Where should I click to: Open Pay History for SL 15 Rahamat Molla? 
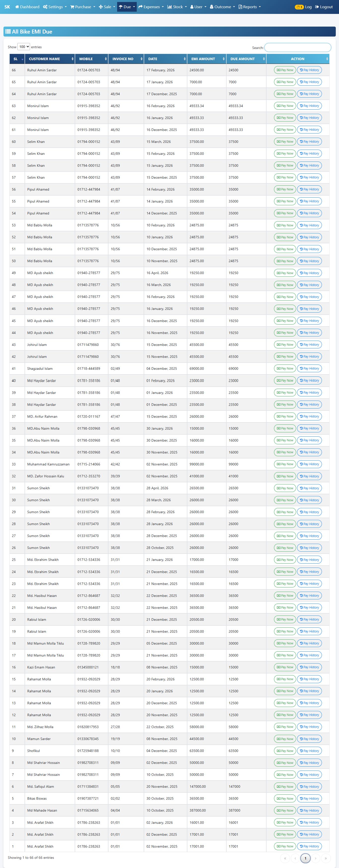(309, 679)
